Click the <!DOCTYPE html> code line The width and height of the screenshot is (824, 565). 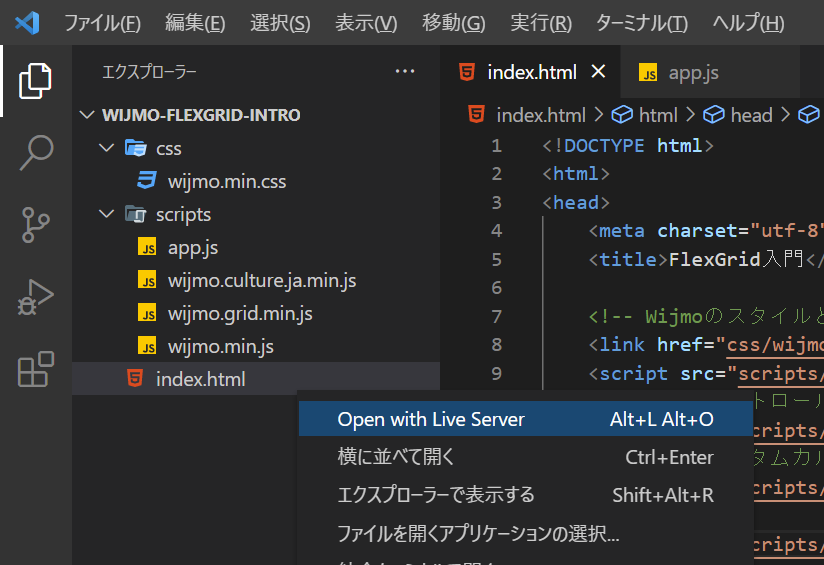point(628,146)
